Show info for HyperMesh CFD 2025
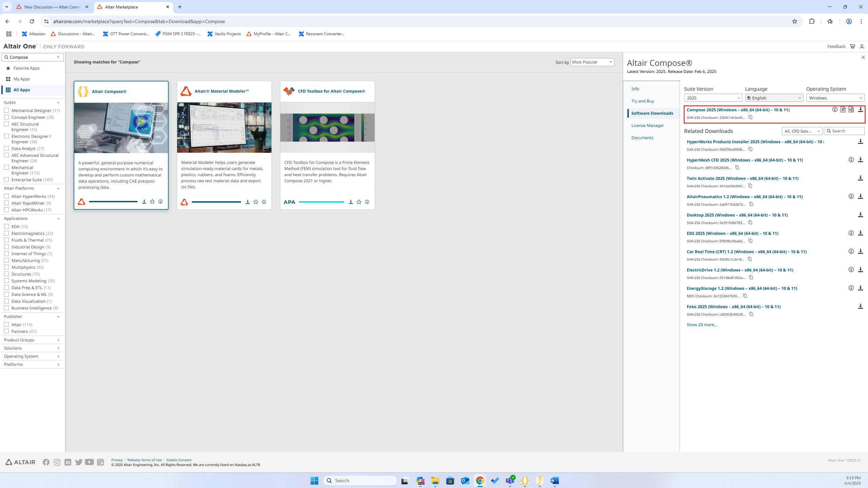The height and width of the screenshot is (488, 868). coord(851,160)
